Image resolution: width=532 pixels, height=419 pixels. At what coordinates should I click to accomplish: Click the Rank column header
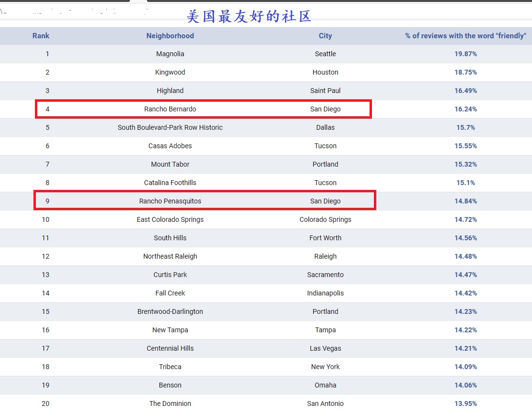tap(41, 36)
